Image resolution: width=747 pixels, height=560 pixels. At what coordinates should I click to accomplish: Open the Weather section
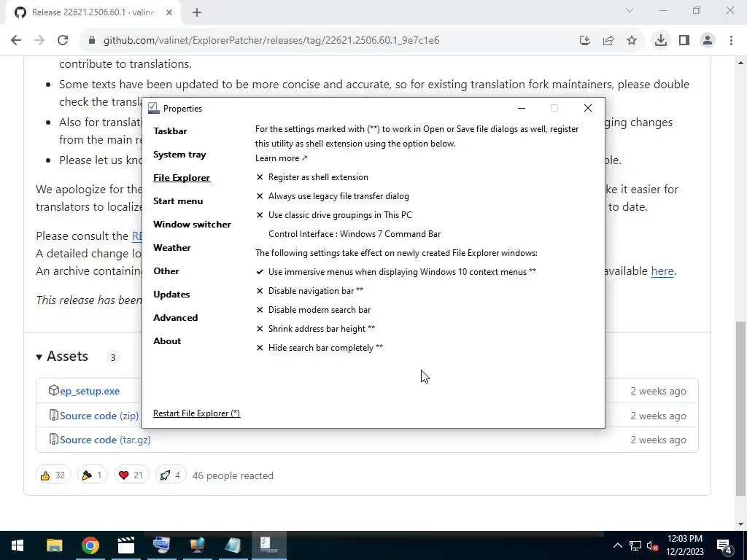point(172,248)
